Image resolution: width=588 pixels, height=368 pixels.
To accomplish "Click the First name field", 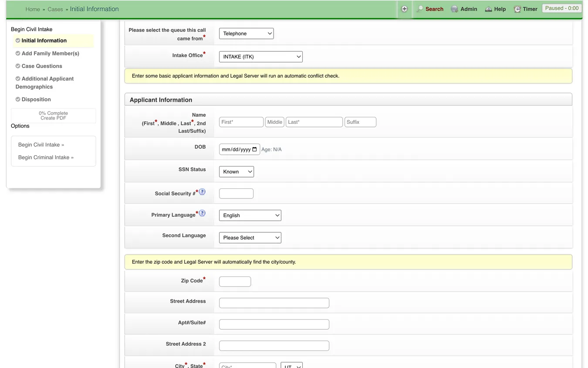I will (241, 122).
